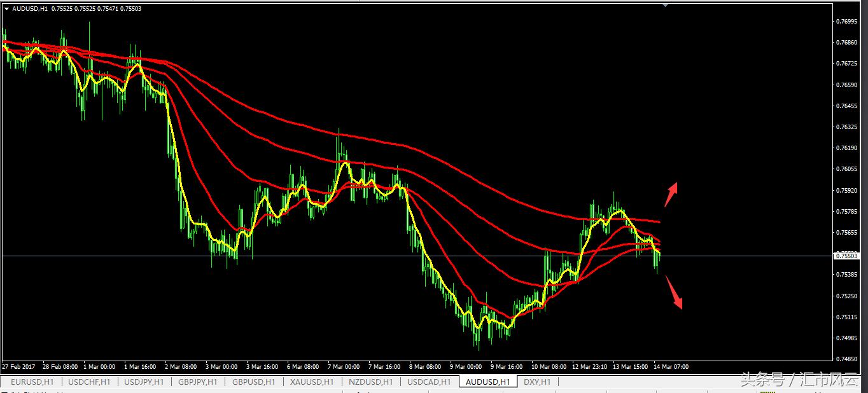Click the 0.75385 price scale label
The width and height of the screenshot is (868, 393).
pyautogui.click(x=846, y=274)
